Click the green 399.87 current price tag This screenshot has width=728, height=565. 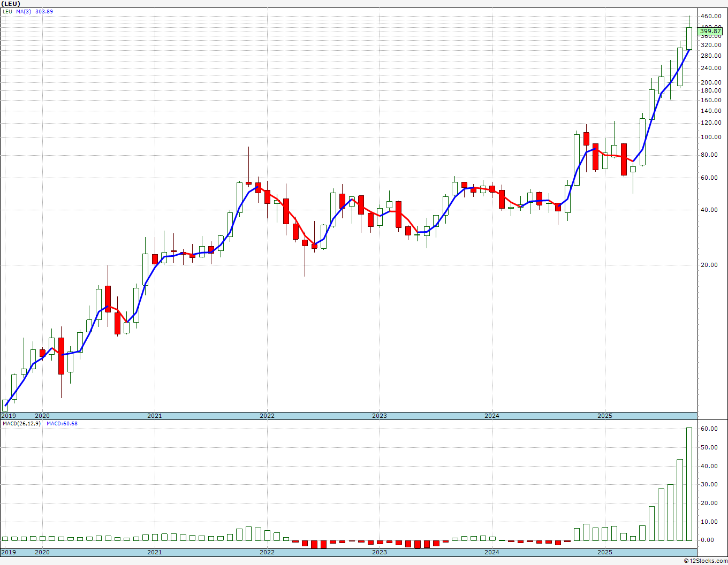[711, 32]
